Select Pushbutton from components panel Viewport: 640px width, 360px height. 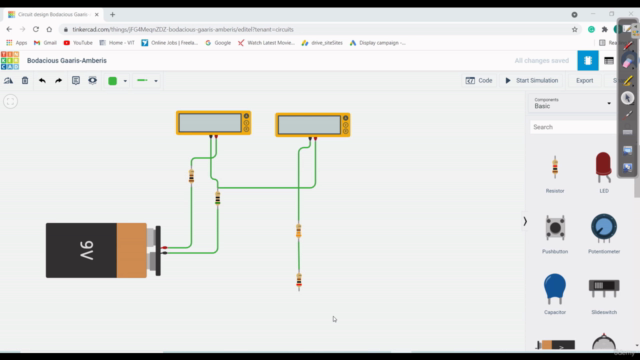555,234
